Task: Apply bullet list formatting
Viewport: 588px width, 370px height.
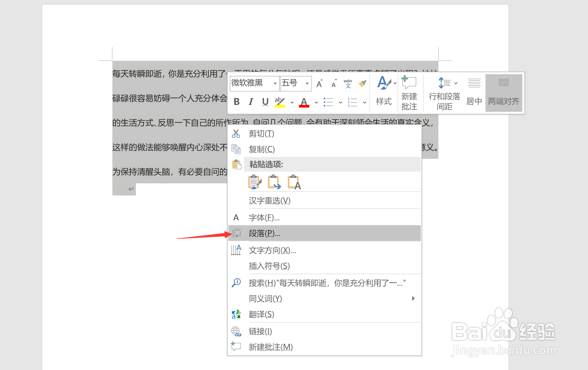Action: coord(328,102)
